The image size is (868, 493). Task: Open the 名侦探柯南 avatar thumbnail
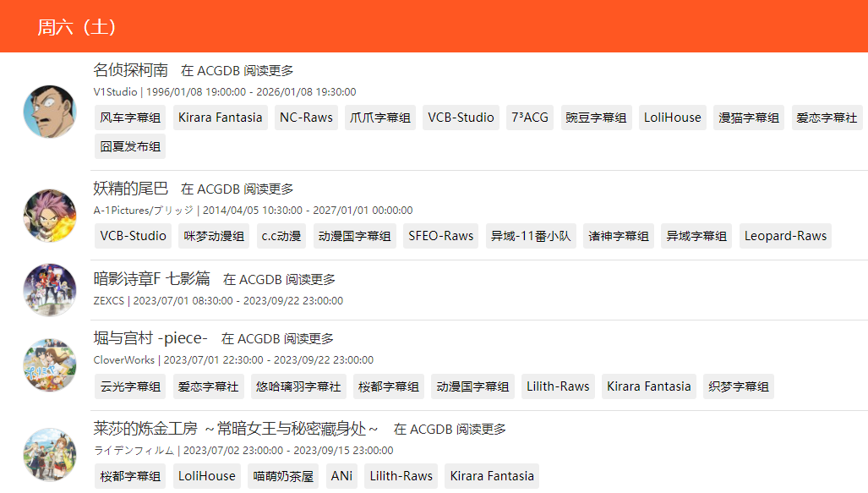[x=50, y=112]
